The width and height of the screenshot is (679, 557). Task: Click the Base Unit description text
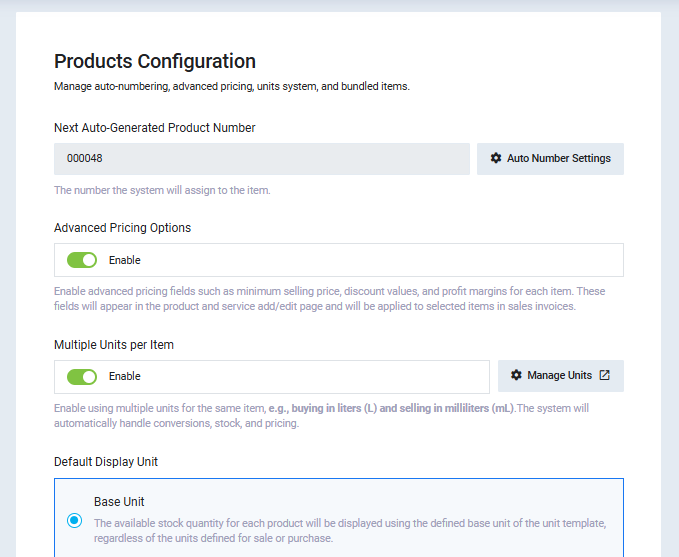(x=350, y=530)
